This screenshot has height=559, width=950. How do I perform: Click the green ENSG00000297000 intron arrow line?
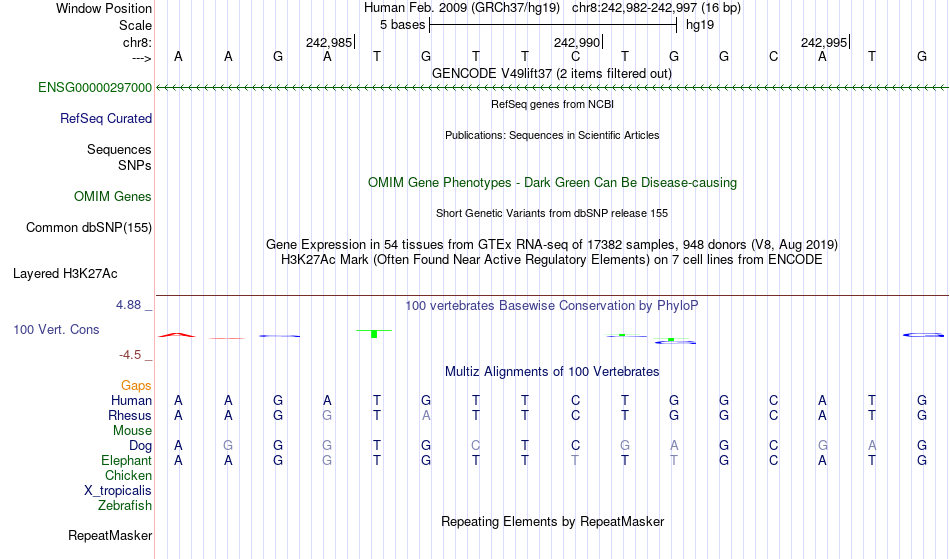552,88
